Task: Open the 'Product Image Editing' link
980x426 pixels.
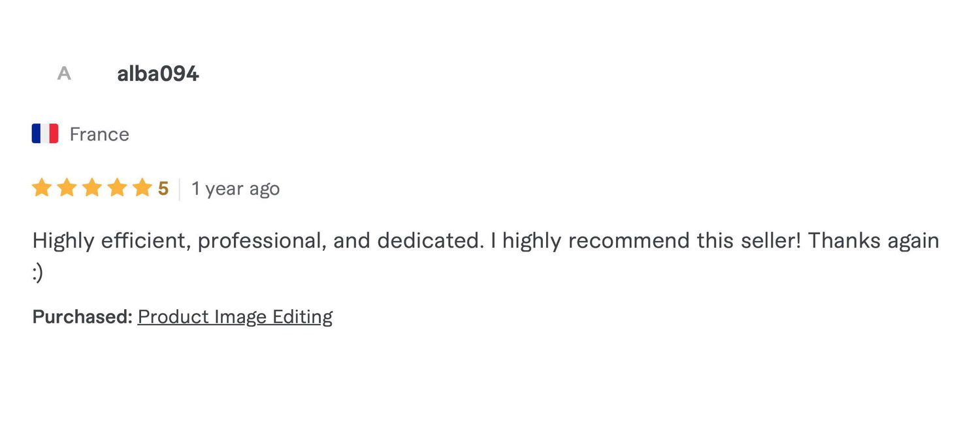Action: [235, 317]
